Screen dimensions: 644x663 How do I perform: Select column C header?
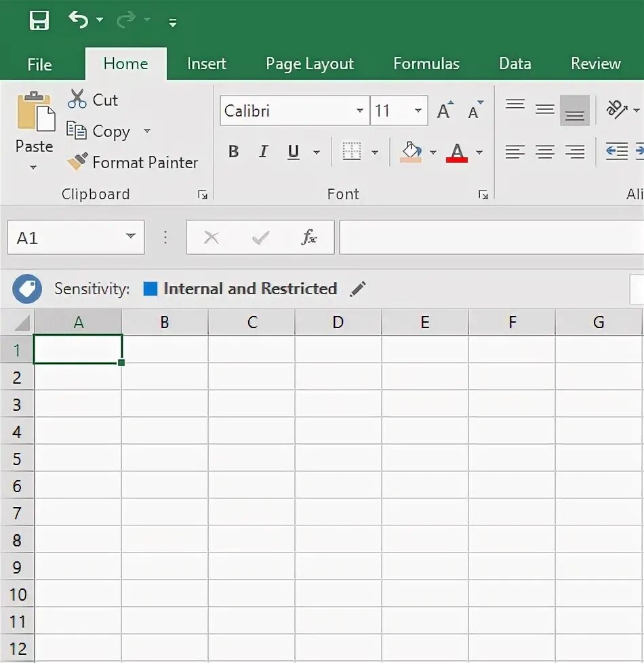[251, 323]
